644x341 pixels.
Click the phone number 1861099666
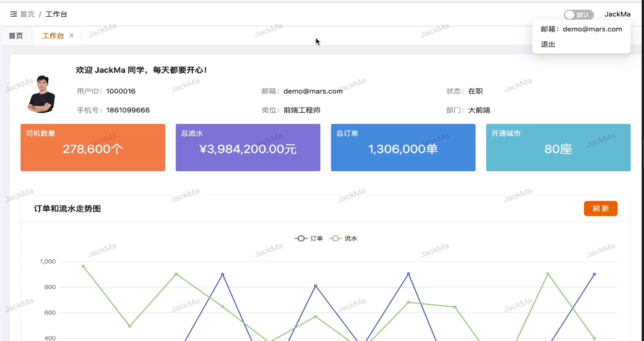pyautogui.click(x=128, y=110)
